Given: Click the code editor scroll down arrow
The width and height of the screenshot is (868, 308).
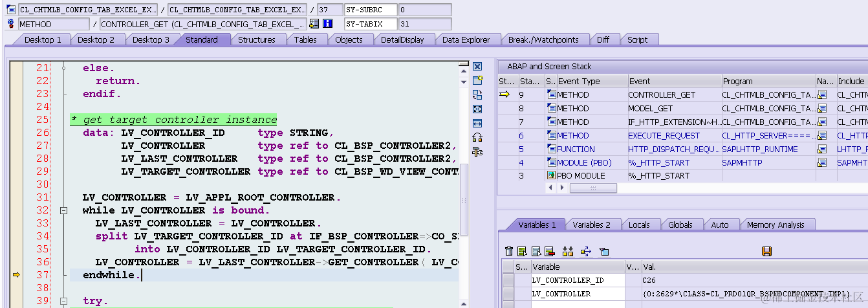Looking at the screenshot, I should point(463,82).
